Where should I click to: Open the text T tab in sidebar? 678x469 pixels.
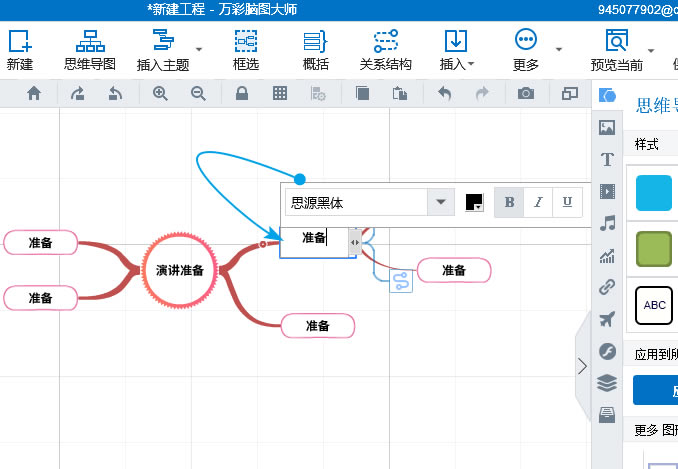coord(607,159)
